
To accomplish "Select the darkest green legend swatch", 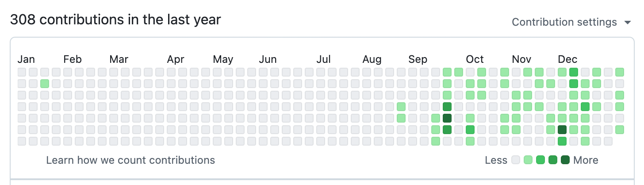I will [565, 160].
